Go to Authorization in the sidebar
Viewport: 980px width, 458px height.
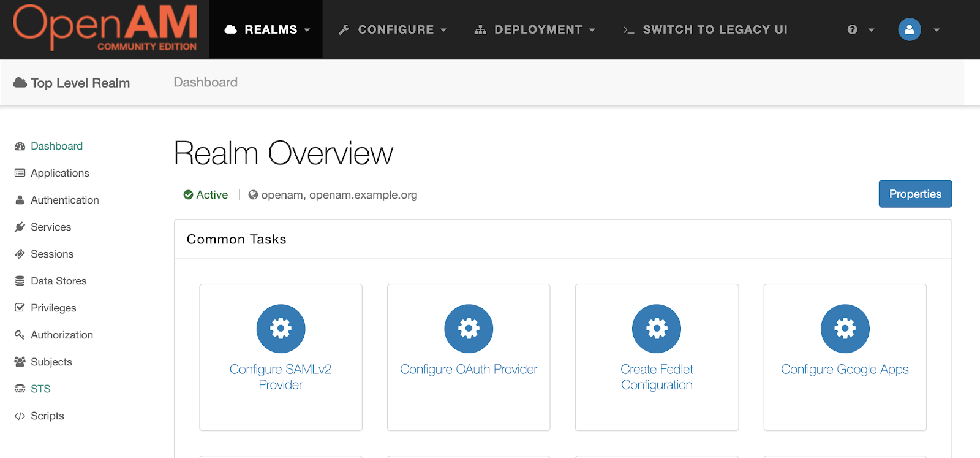62,335
